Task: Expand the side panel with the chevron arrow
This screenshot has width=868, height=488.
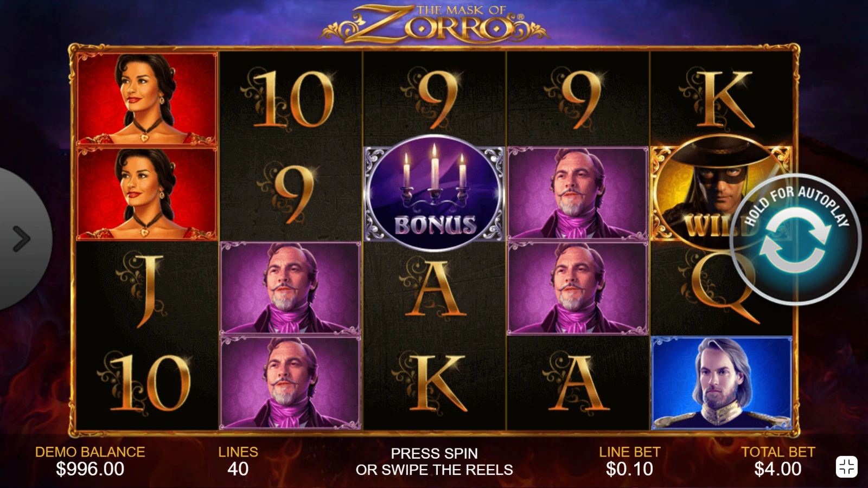Action: 21,239
